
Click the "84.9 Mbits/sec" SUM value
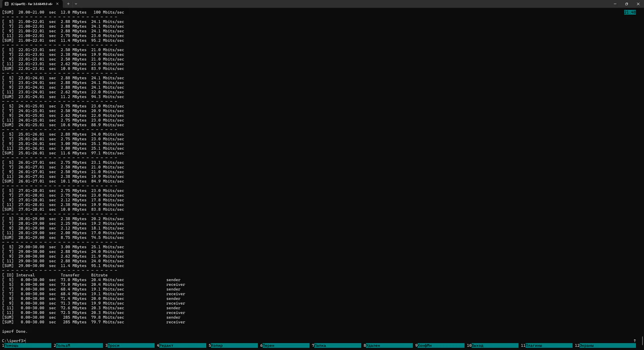tap(107, 181)
